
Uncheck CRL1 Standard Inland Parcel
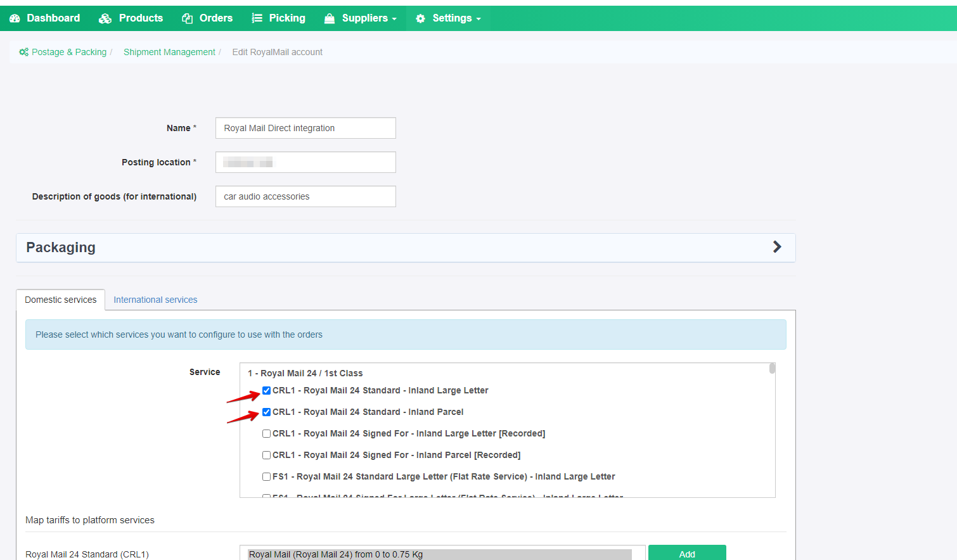point(267,412)
